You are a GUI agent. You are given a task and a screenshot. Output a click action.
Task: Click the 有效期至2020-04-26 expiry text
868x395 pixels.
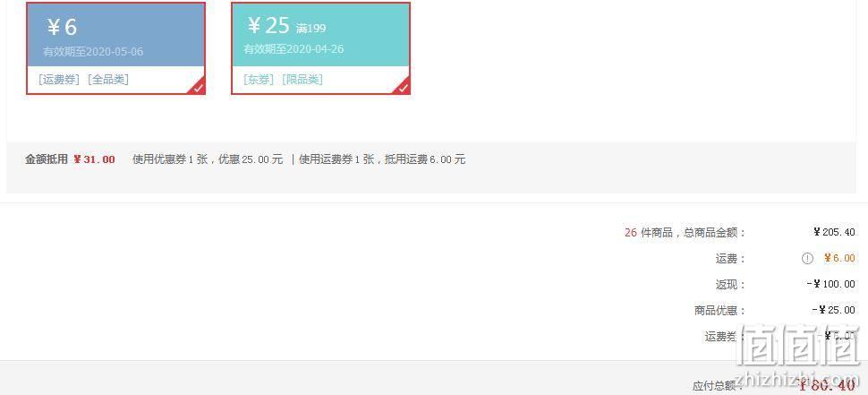click(x=294, y=48)
